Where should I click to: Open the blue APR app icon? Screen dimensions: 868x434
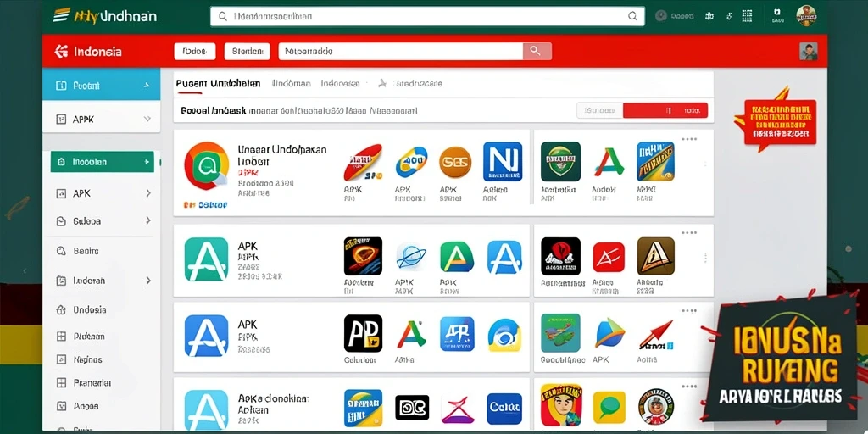coord(457,334)
